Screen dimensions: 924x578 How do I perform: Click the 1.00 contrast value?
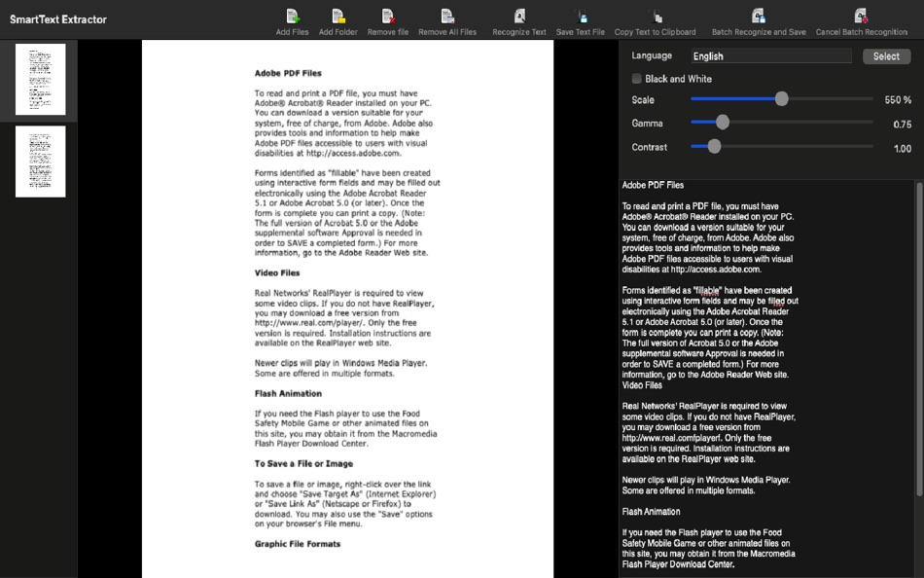(x=903, y=149)
